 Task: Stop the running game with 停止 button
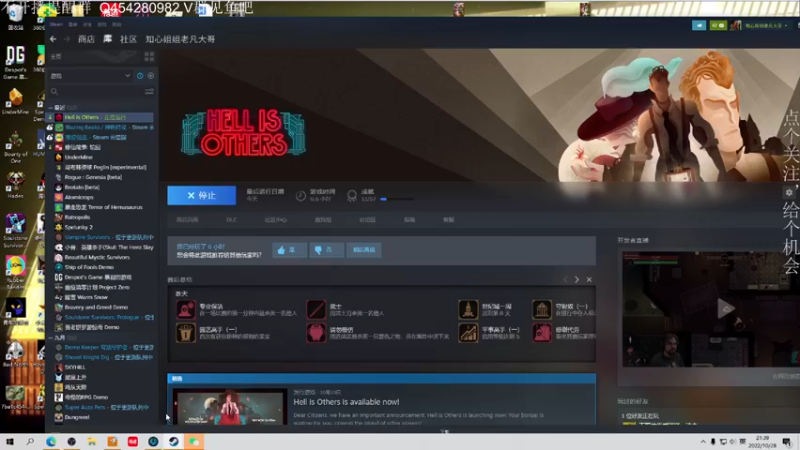coord(202,195)
